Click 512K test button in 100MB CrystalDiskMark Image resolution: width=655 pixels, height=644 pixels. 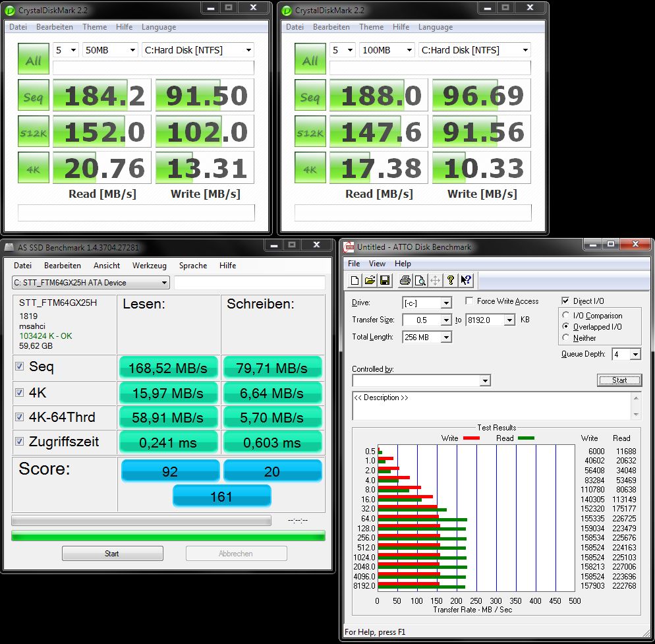[310, 132]
